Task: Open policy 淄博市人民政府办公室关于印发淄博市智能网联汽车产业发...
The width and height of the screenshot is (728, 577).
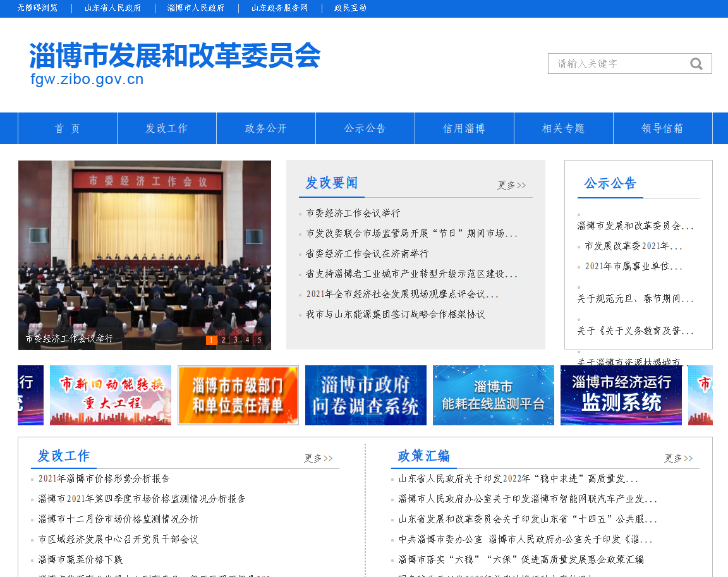Action: [x=528, y=499]
